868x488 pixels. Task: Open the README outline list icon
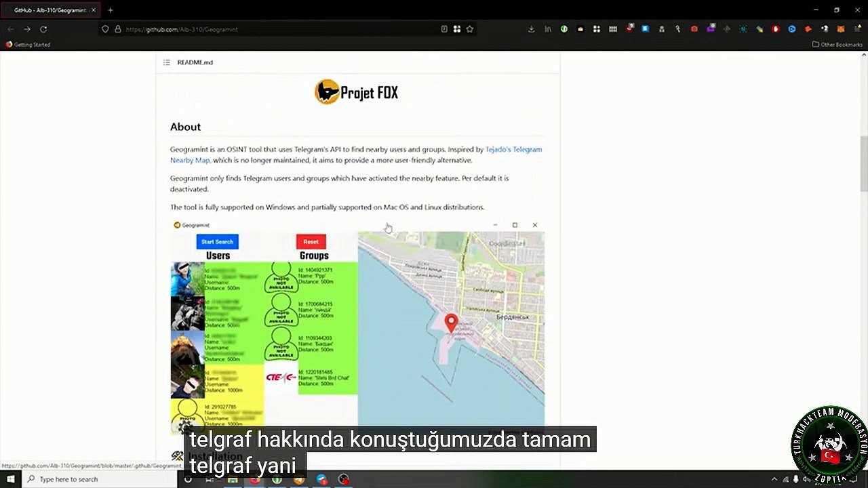coord(167,62)
